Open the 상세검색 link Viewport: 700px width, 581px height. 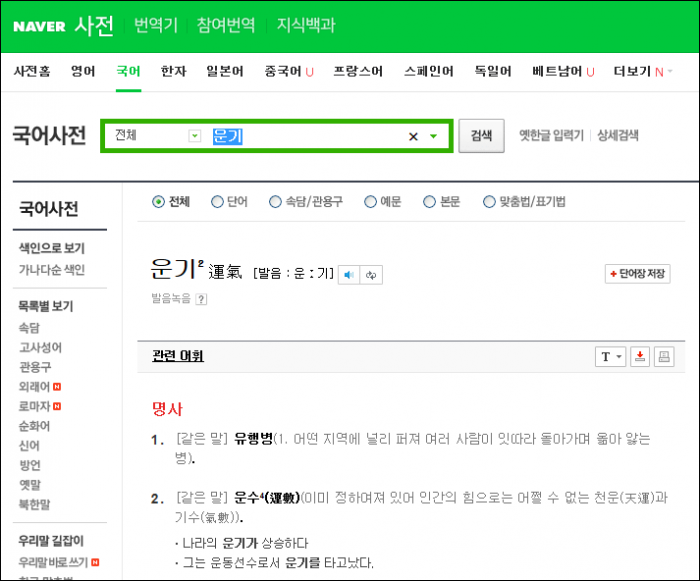618,135
